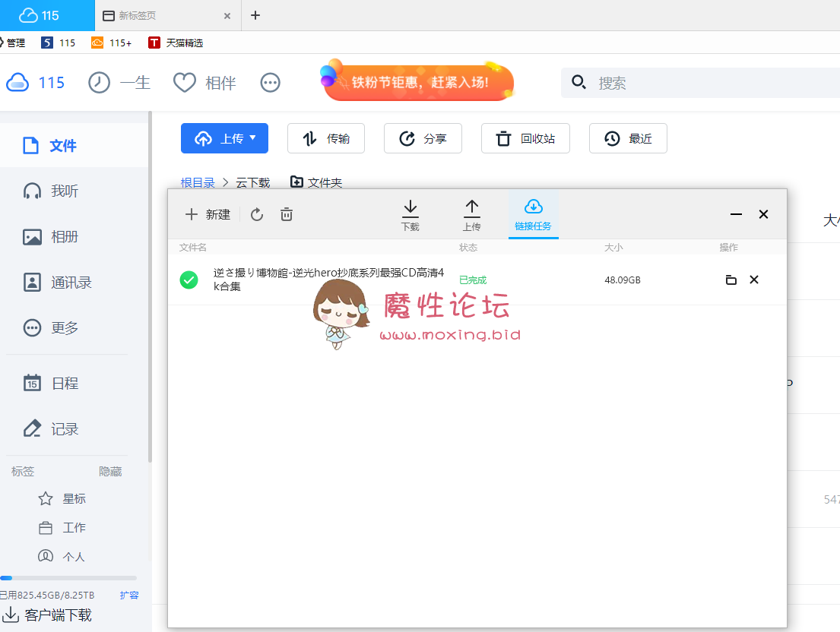Toggle the green completed task checkmark
Screen dimensions: 840x632
[189, 280]
